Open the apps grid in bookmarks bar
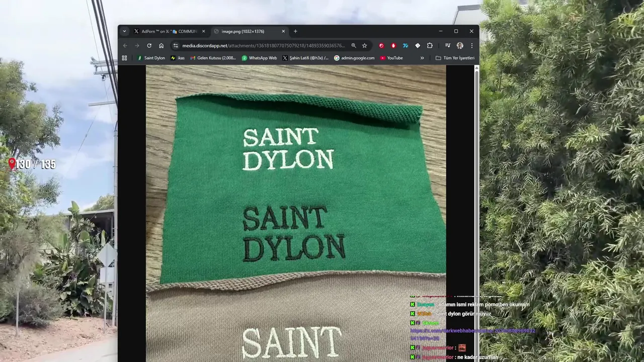Viewport: 644px width, 362px height. [x=124, y=58]
